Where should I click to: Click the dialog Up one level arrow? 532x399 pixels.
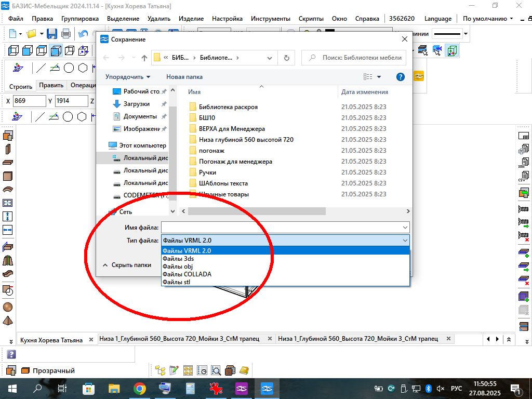pyautogui.click(x=144, y=58)
